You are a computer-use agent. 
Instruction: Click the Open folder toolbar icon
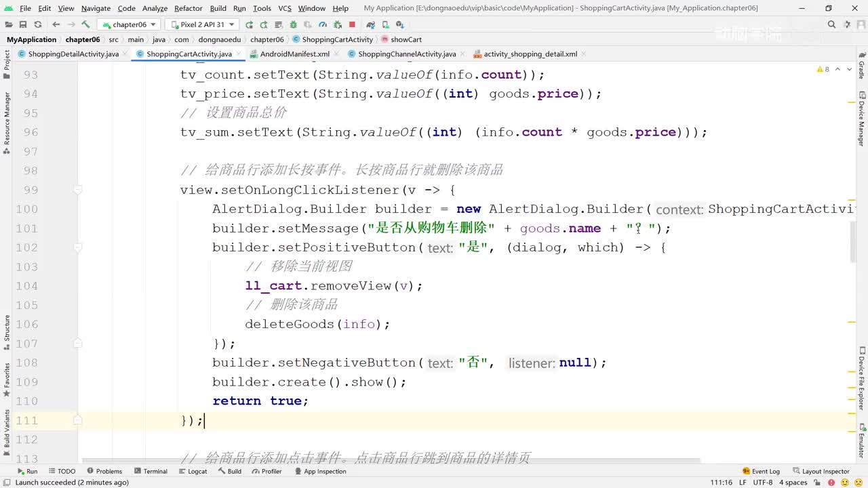[8, 24]
